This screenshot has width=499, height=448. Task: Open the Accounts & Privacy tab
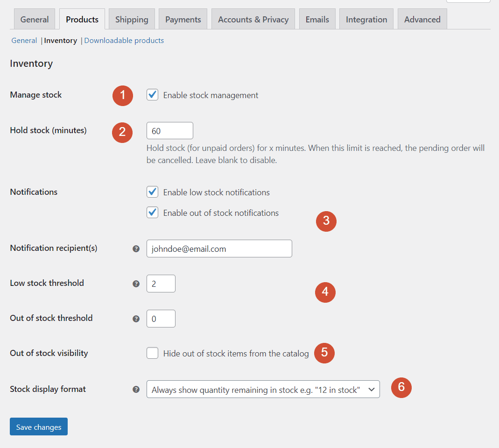(x=253, y=19)
